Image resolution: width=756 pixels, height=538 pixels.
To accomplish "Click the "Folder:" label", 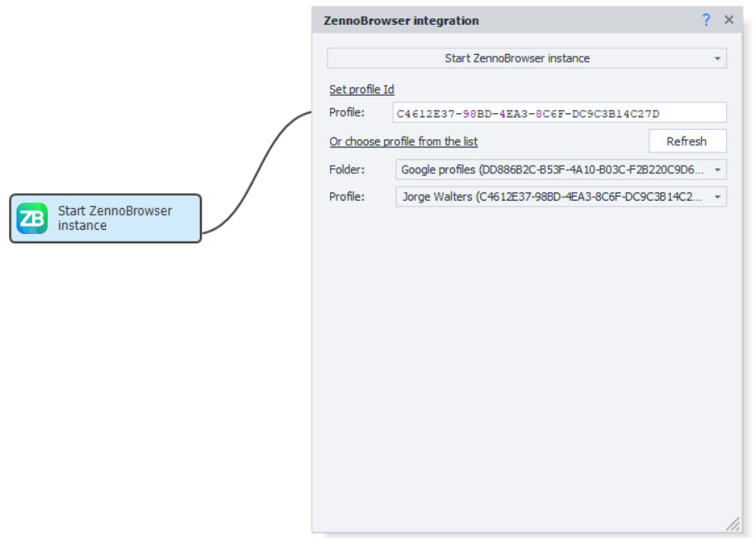I will (x=347, y=170).
